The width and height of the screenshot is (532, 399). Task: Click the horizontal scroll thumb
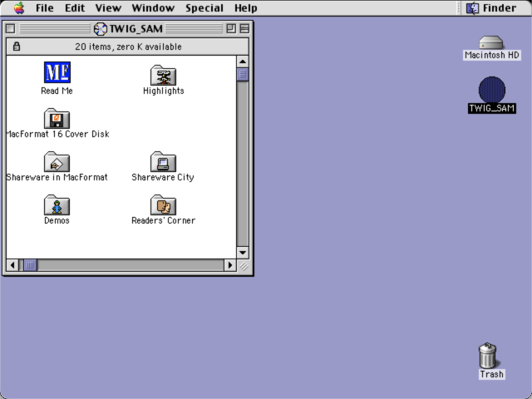[x=30, y=265]
